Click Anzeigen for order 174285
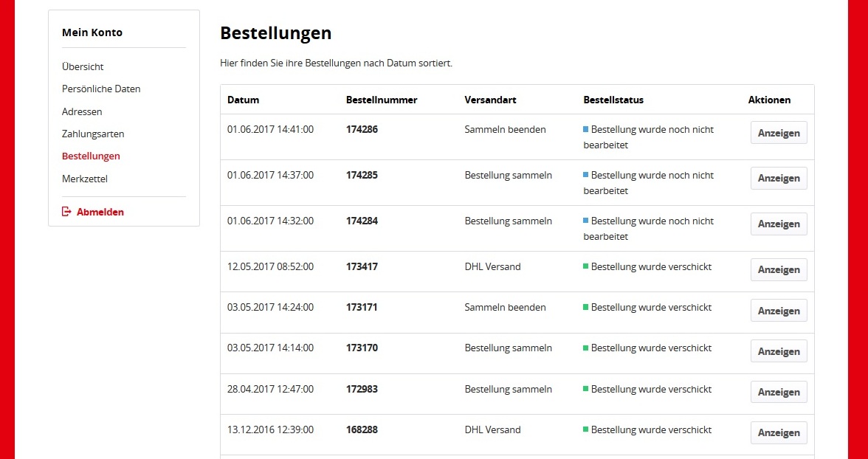868x459 pixels. pyautogui.click(x=779, y=179)
